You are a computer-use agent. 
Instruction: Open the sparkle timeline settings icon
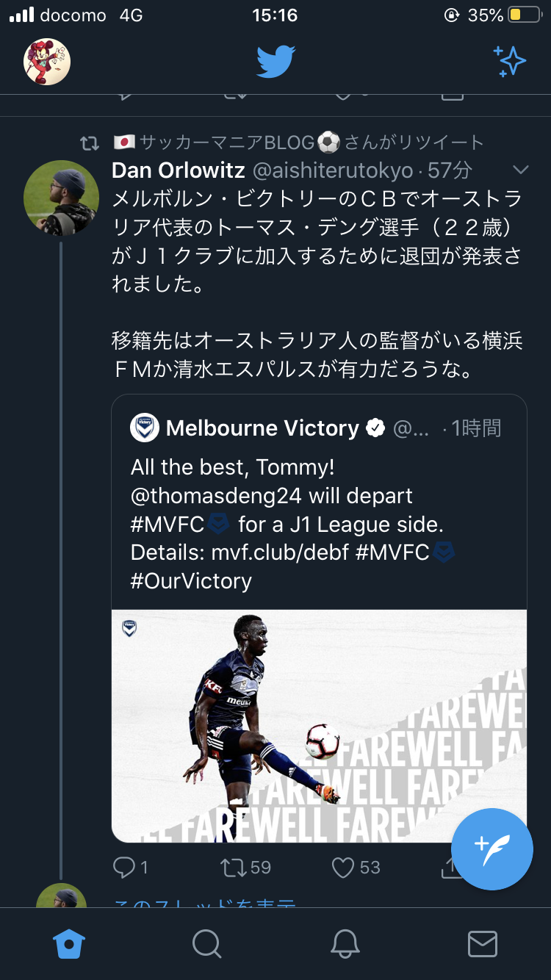coord(509,62)
